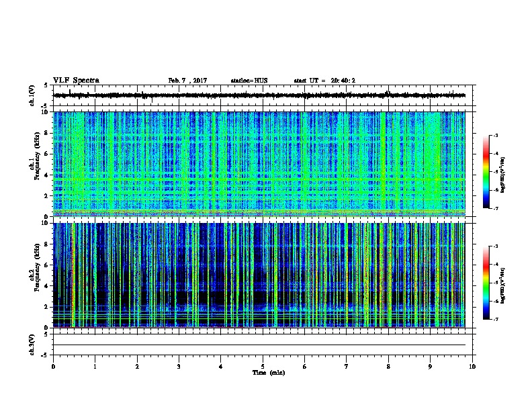Click the time axis tick label "10"
Viewport: 532px width, 411px height.
pos(472,366)
